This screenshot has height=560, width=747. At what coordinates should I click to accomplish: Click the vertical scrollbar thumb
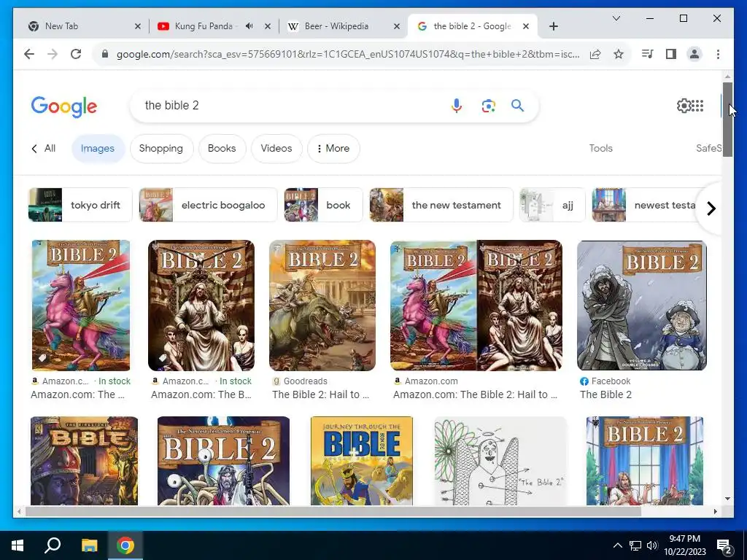pyautogui.click(x=727, y=119)
